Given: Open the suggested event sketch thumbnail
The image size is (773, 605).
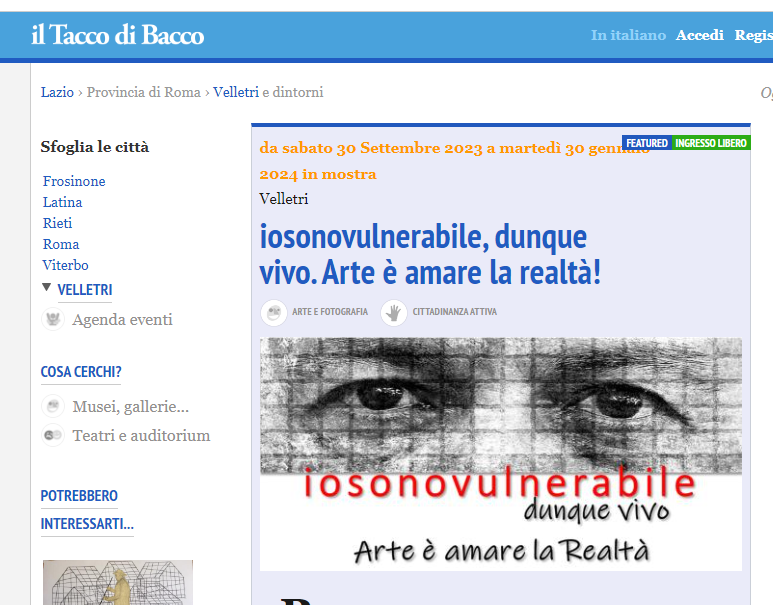Looking at the screenshot, I should (118, 582).
